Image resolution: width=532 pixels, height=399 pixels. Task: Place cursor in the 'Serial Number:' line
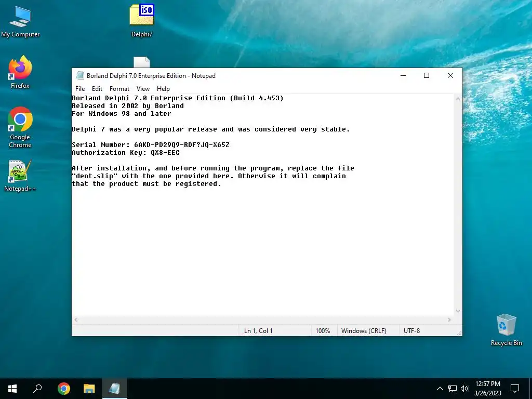[x=151, y=145]
